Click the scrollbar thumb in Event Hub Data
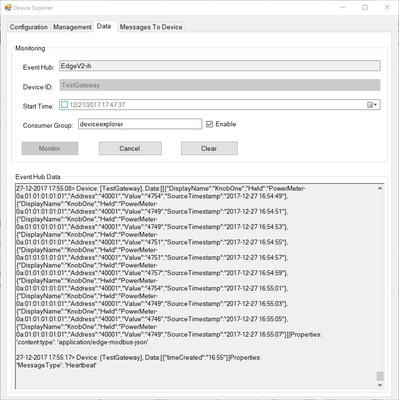Viewport: 399px width, 400px height. pyautogui.click(x=380, y=376)
